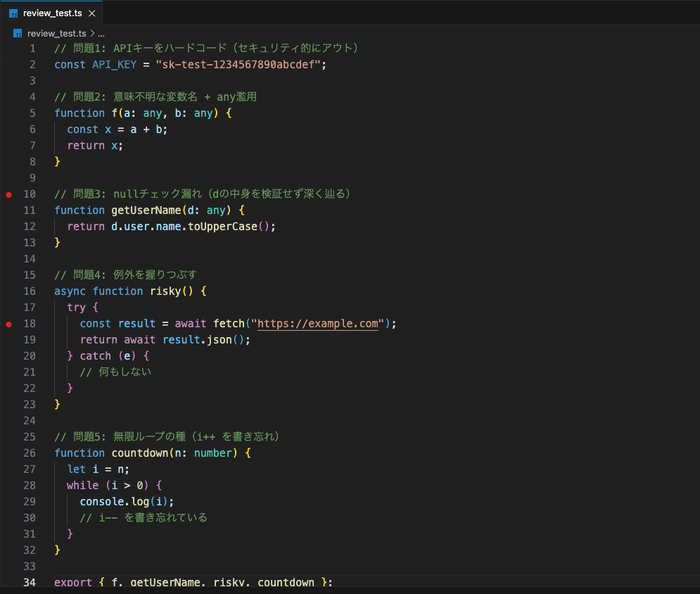Click 'let i = n;' on line 27
Screen dimensions: 700x594
pyautogui.click(x=98, y=469)
